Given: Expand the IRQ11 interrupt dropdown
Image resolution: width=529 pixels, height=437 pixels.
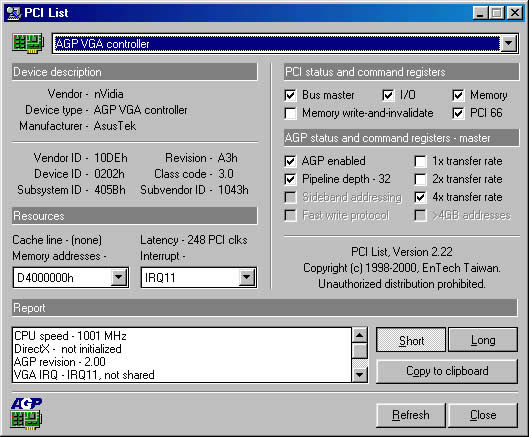Looking at the screenshot, I should (x=247, y=277).
